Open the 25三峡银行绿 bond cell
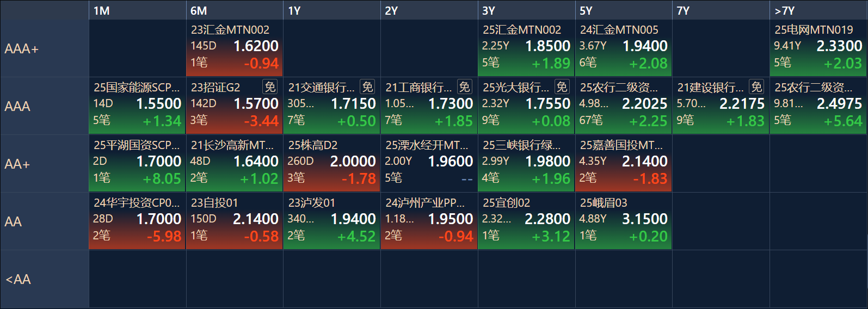This screenshot has width=868, height=309. (x=526, y=163)
